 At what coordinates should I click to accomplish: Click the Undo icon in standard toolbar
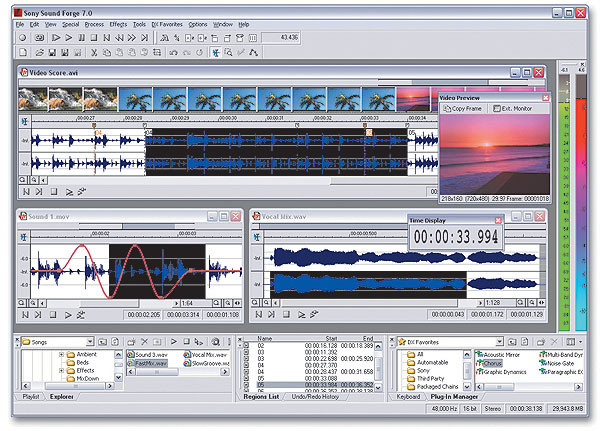click(174, 51)
